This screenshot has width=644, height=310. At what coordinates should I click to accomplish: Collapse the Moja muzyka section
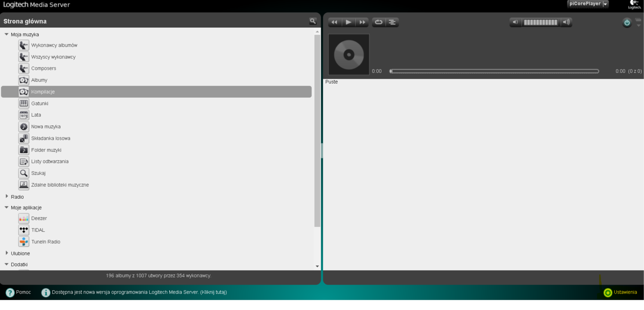tap(7, 34)
